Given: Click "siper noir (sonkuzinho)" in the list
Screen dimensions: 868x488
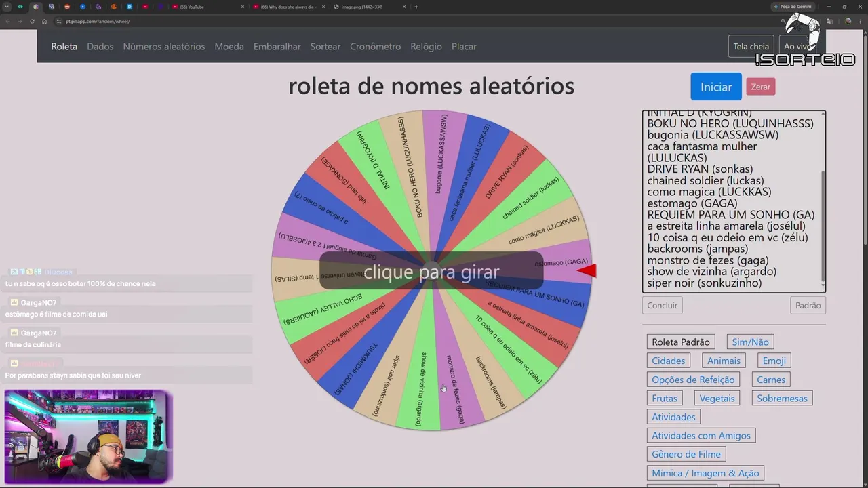Looking at the screenshot, I should click(704, 283).
